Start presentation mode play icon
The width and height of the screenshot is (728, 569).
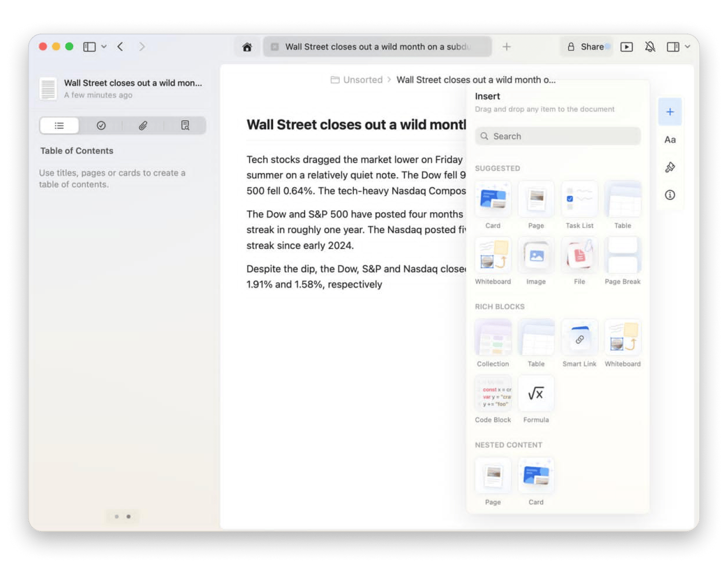click(626, 47)
